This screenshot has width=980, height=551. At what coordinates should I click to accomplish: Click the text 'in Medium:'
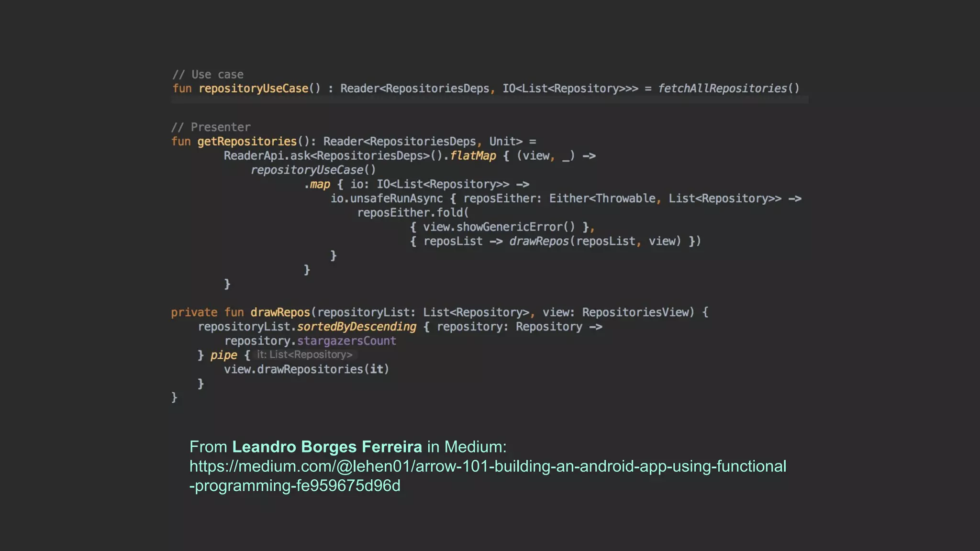coord(467,447)
